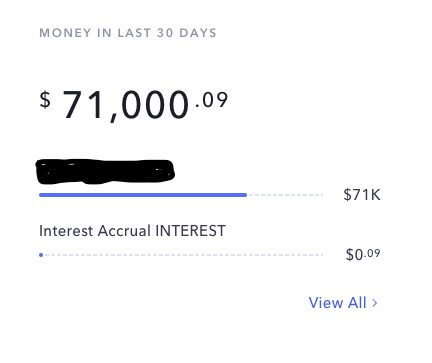The image size is (432, 363).
Task: Click the dollar sign before 71,000
Action: [45, 100]
